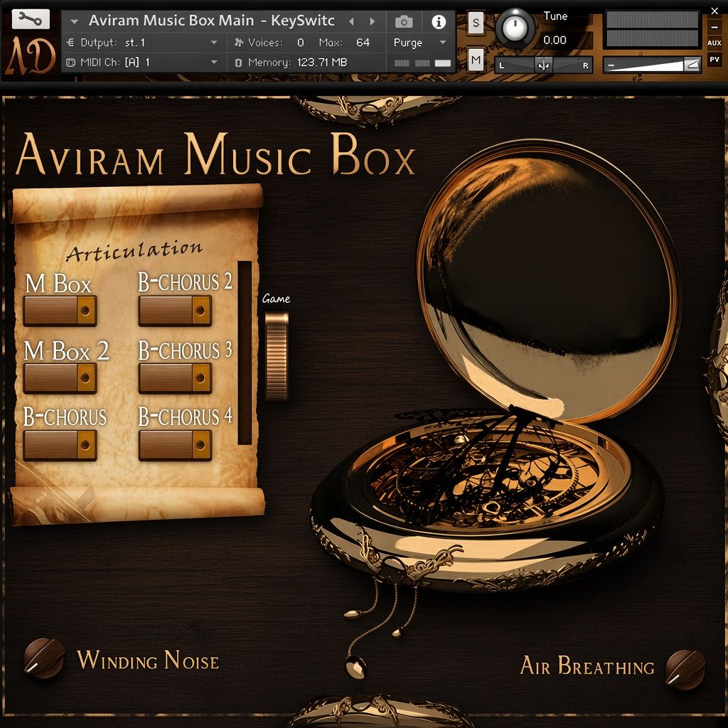Enable the B-Chorus articulation switch
Viewport: 728px width, 728px height.
60,445
